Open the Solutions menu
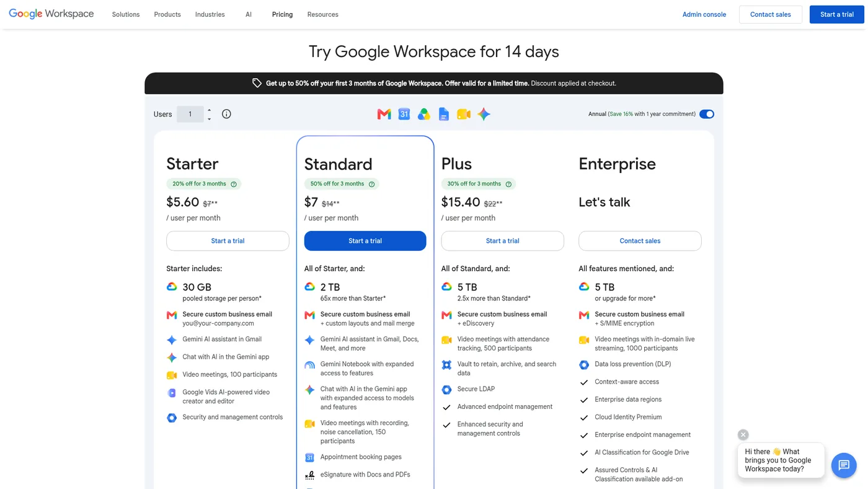Viewport: 868px width, 489px height. pyautogui.click(x=126, y=14)
